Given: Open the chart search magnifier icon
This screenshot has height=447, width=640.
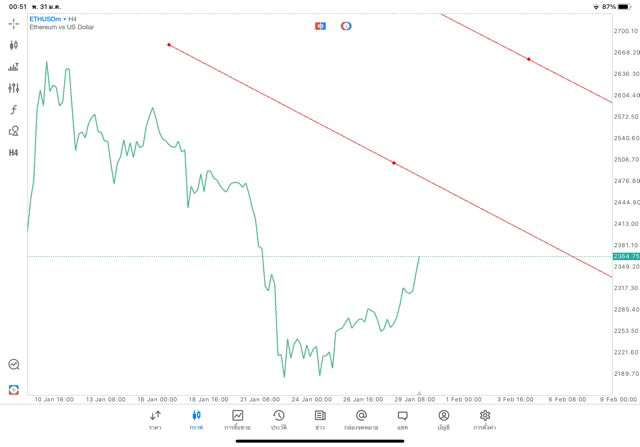Looking at the screenshot, I should 13,365.
